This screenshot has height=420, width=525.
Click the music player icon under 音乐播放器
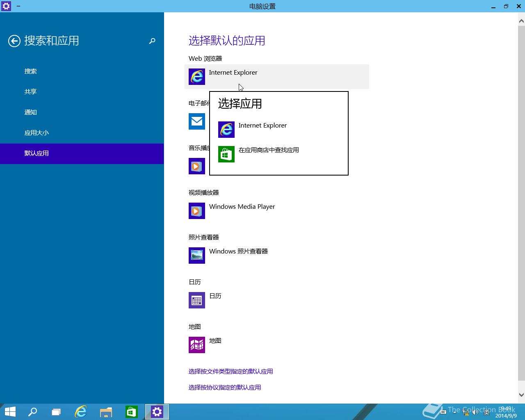pyautogui.click(x=197, y=166)
